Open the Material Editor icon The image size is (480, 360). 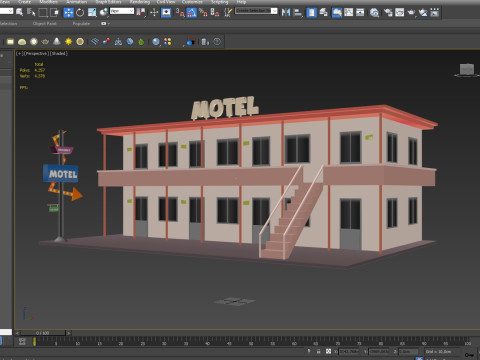pyautogui.click(x=374, y=13)
